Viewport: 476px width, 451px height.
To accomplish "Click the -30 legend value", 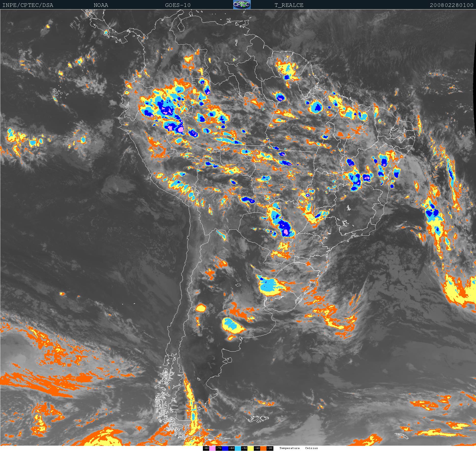I will (270, 448).
